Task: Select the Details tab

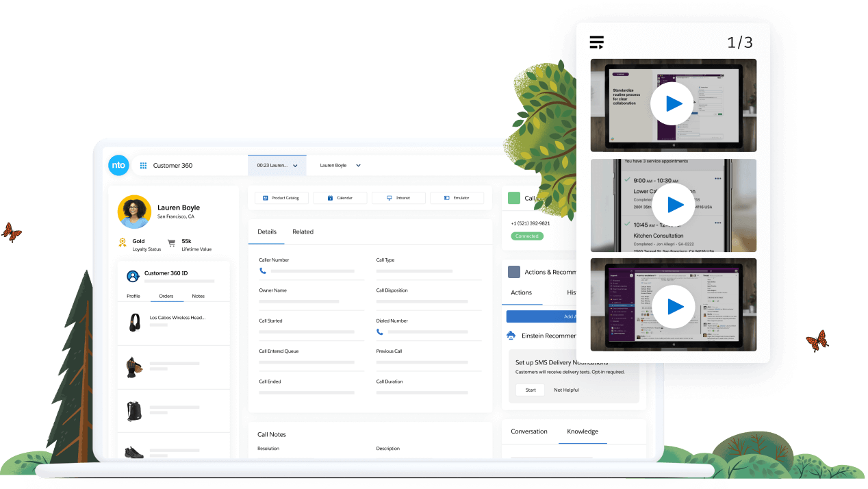Action: [267, 231]
